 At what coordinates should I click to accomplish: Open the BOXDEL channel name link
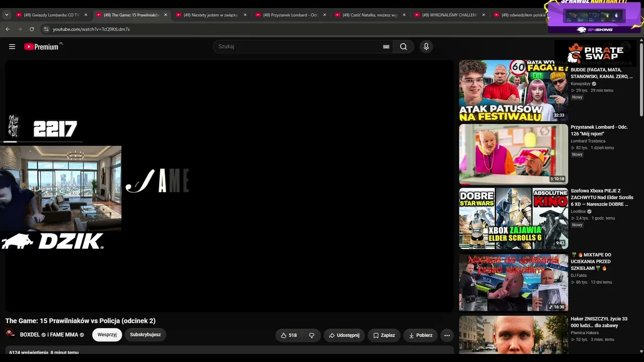[30, 335]
